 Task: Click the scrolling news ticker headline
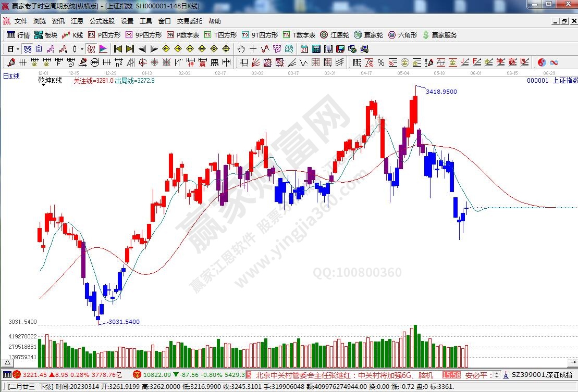[344, 375]
